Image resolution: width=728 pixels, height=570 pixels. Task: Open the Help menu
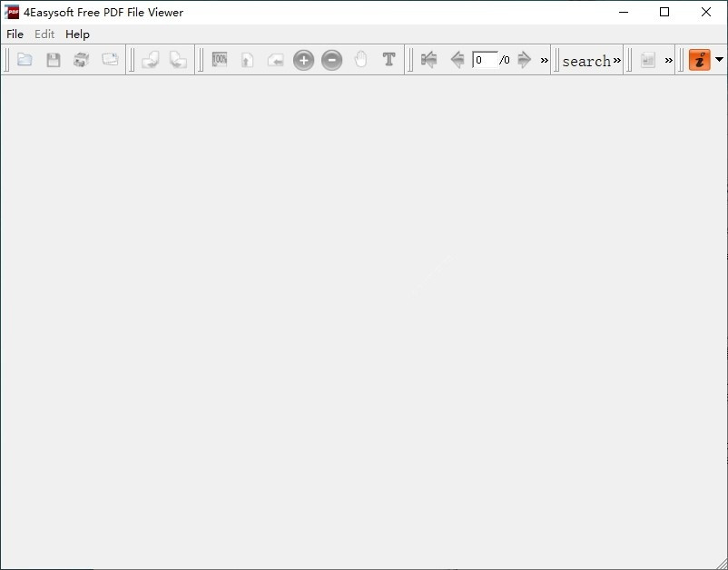point(78,34)
